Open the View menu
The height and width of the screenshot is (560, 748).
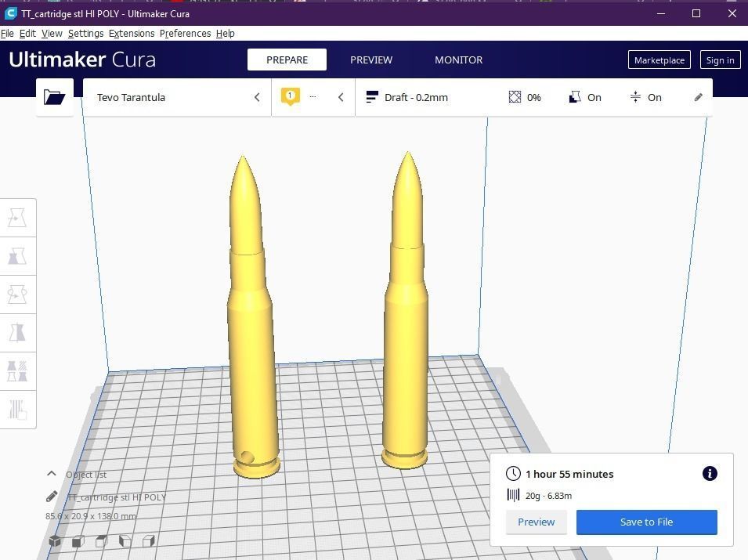click(x=52, y=34)
